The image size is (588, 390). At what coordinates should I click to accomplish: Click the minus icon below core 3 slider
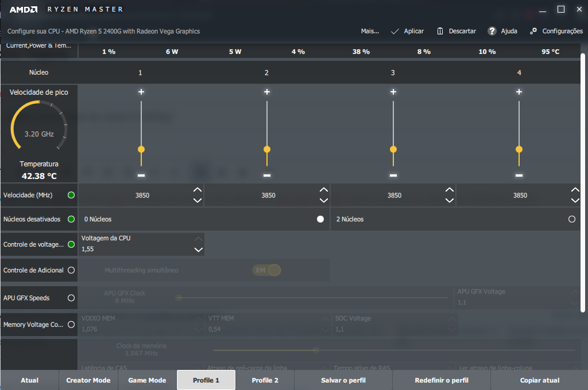coord(393,175)
